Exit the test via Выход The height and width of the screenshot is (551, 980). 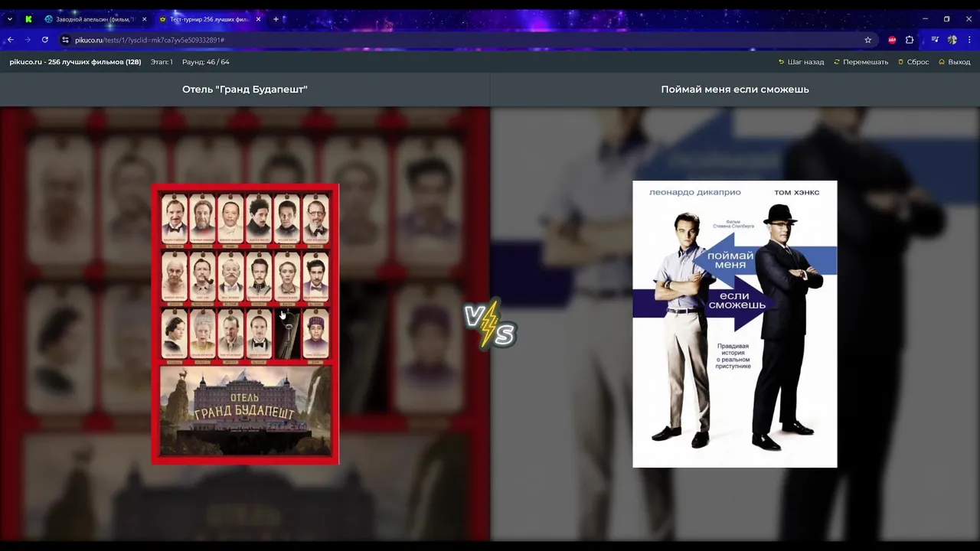click(954, 62)
